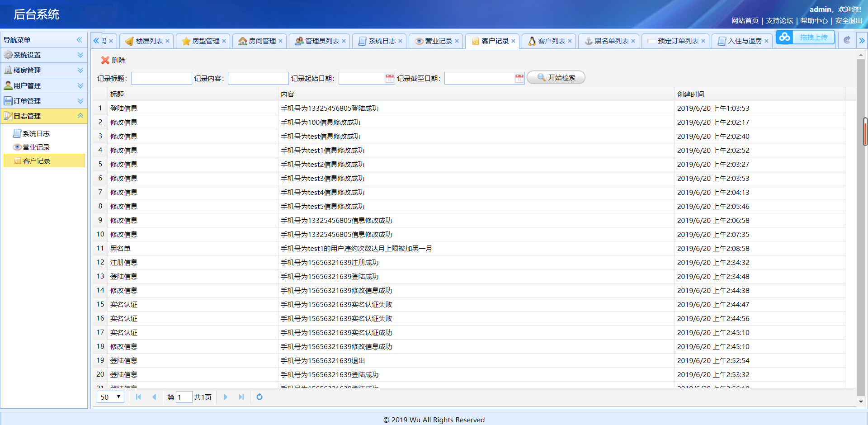The image size is (868, 425).
Task: Go to last page in pager
Action: tap(241, 397)
